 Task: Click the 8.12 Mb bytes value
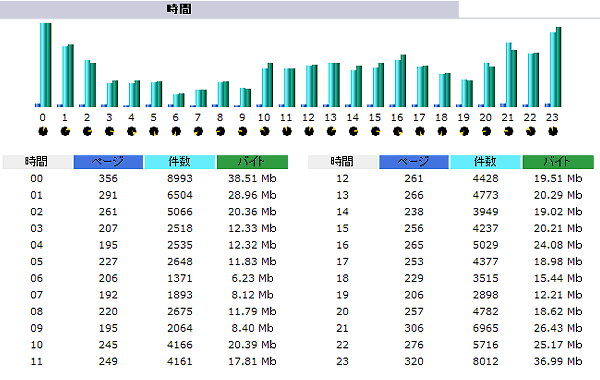pyautogui.click(x=252, y=295)
